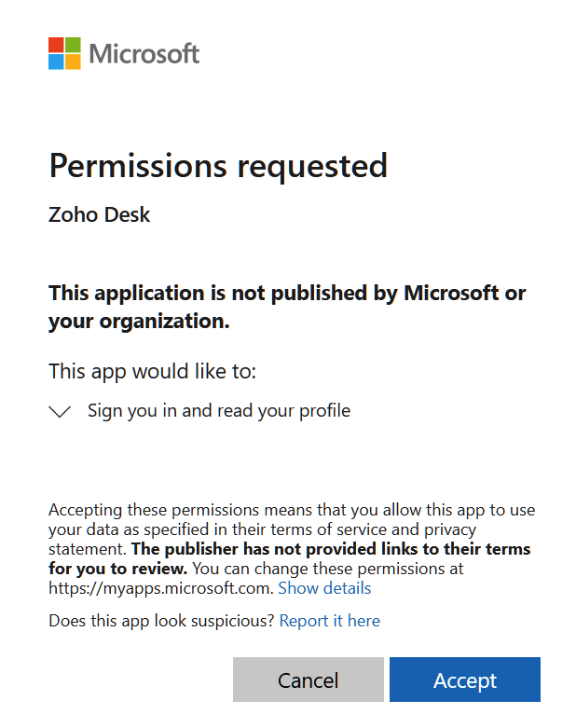Expand the permission chevron arrow

coord(60,411)
